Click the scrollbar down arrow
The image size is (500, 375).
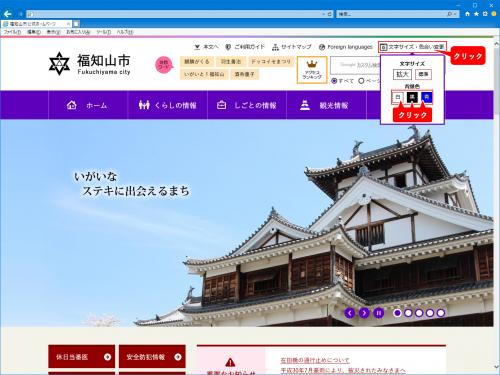click(x=497, y=367)
